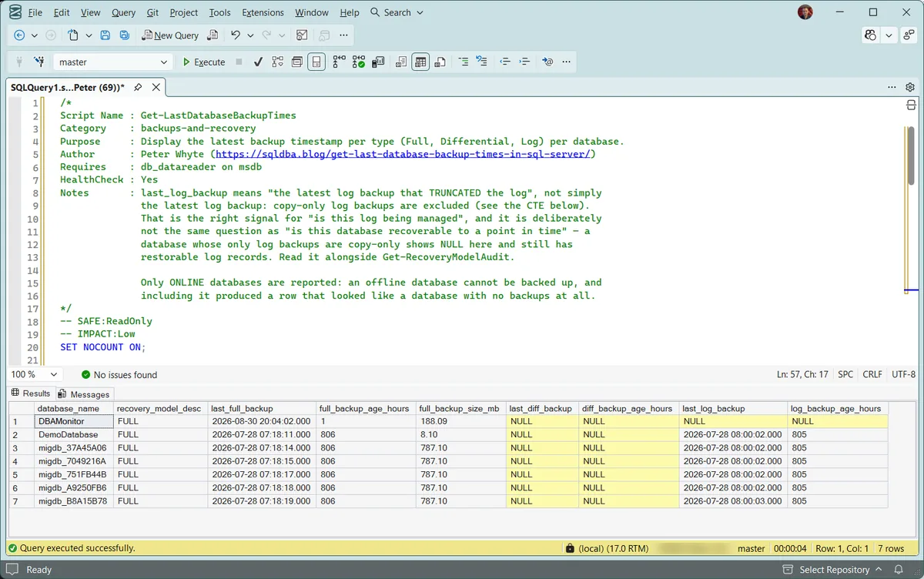The height and width of the screenshot is (579, 924).
Task: Open New Query using current connection icon
Action: (x=213, y=35)
